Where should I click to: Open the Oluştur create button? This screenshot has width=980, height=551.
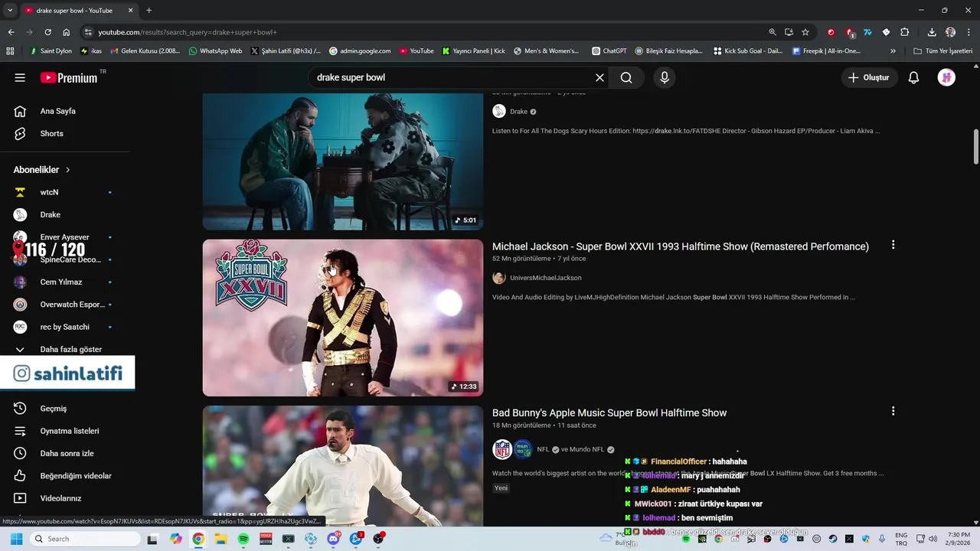click(869, 77)
